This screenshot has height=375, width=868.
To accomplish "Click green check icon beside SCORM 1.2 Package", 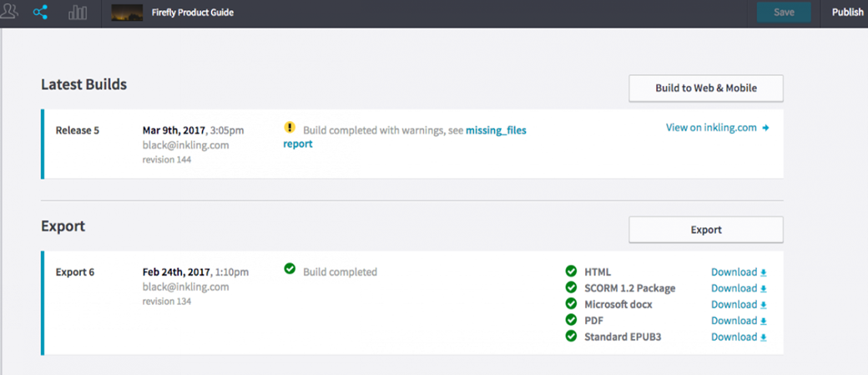I will point(571,288).
